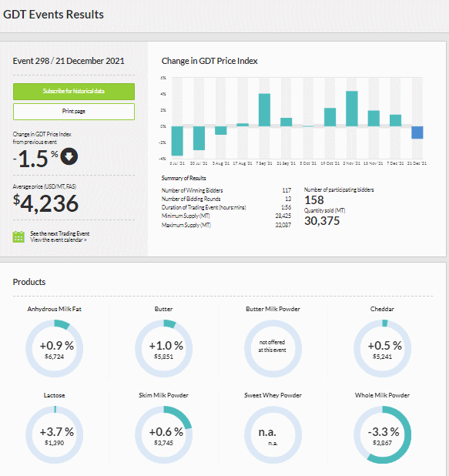Click the Duration of Trading Event row
The width and height of the screenshot is (449, 476).
226,207
